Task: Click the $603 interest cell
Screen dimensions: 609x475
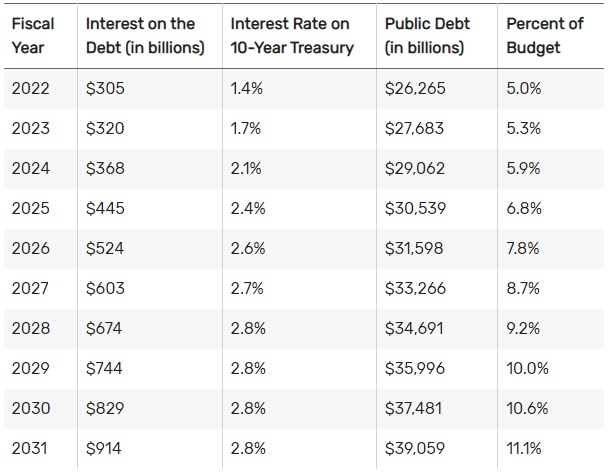Action: pyautogui.click(x=105, y=288)
